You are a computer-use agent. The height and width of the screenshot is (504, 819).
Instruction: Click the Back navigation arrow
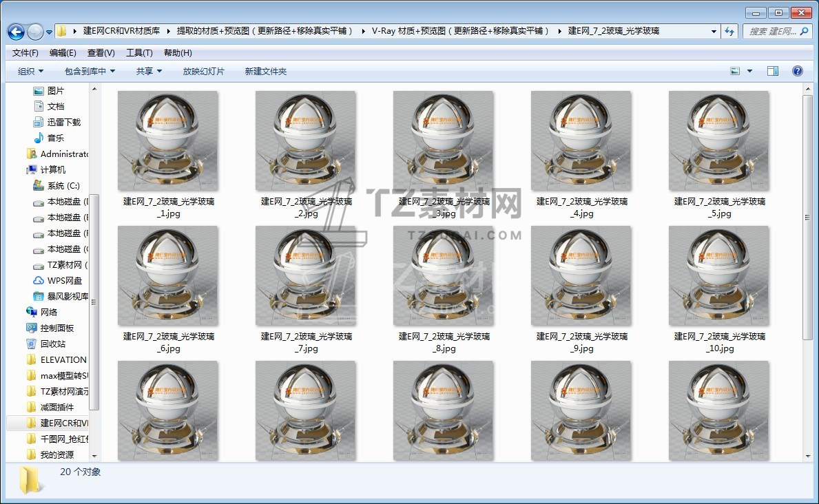pyautogui.click(x=17, y=32)
